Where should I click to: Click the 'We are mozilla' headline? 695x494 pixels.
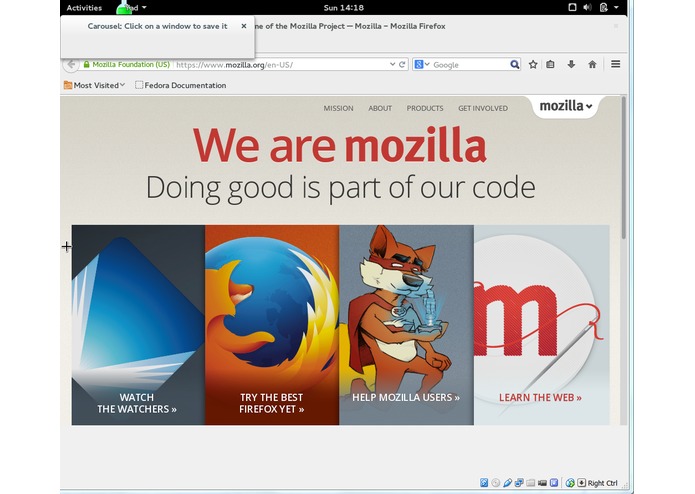pyautogui.click(x=340, y=144)
